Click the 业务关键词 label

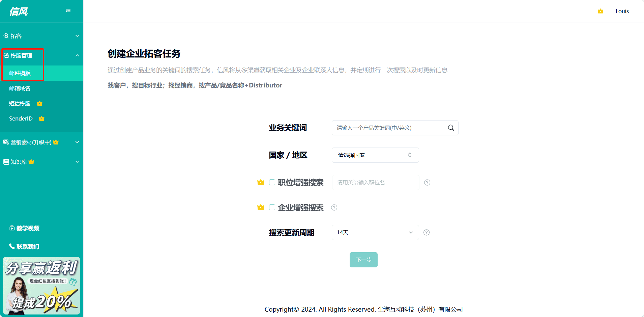[x=288, y=128]
